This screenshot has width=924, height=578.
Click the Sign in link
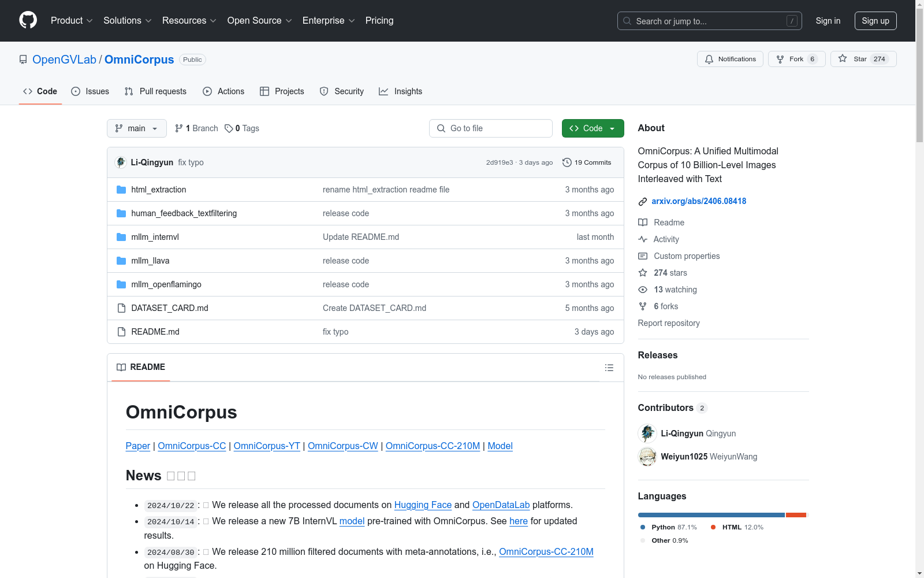pyautogui.click(x=828, y=21)
